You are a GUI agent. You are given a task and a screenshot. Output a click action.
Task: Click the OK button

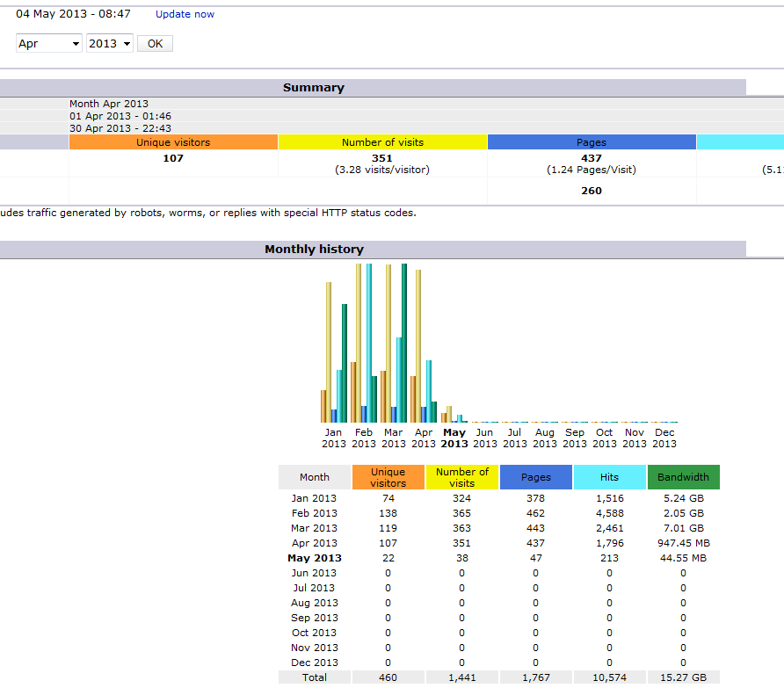(155, 44)
